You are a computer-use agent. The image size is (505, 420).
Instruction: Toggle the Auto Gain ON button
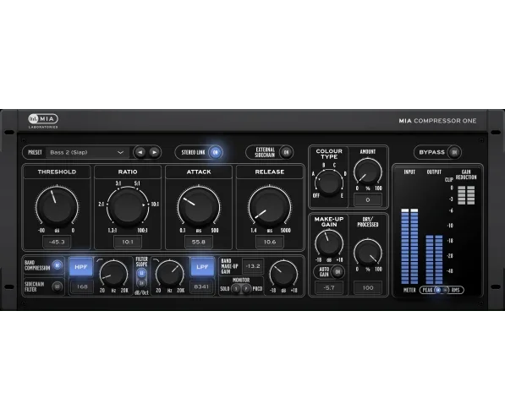(338, 272)
